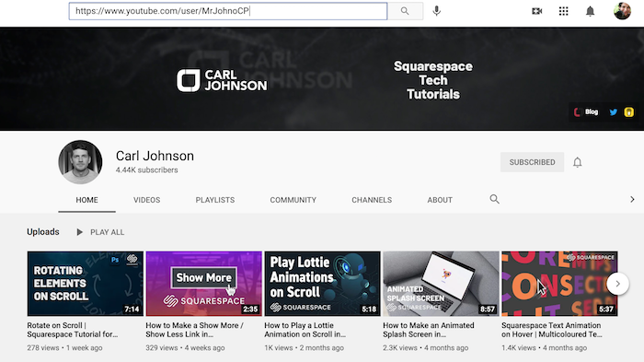The width and height of the screenshot is (644, 362).
Task: Click '2.3K views • 4 months ago' text
Action: pyautogui.click(x=425, y=347)
